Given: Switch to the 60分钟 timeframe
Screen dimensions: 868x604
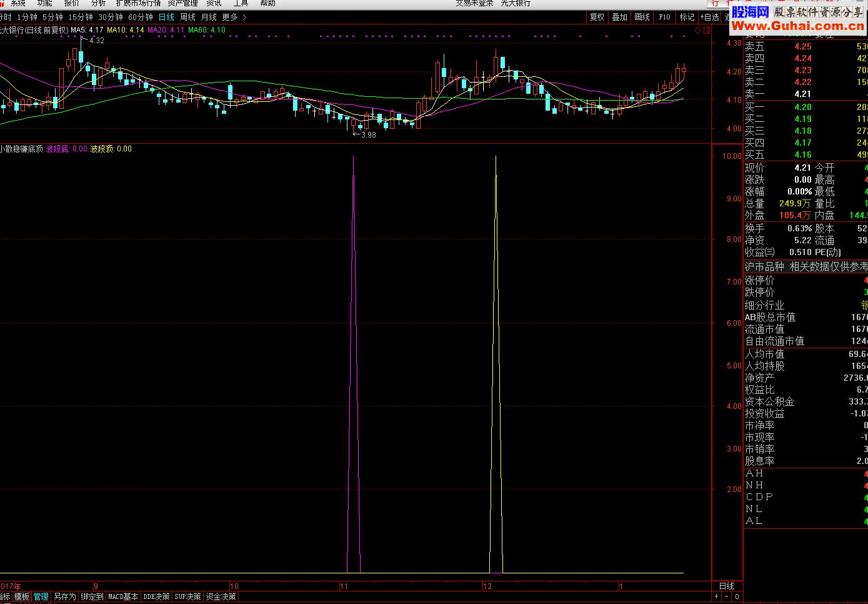Looking at the screenshot, I should coord(140,18).
